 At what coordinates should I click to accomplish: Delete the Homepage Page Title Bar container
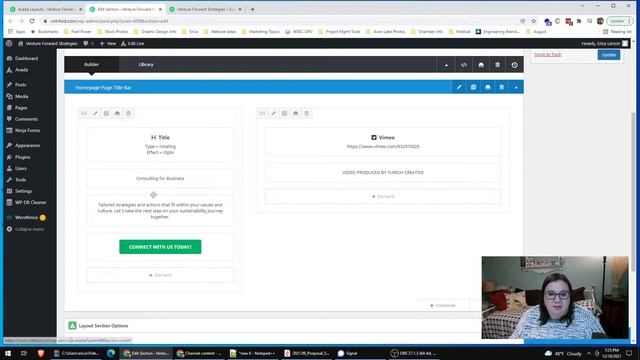click(502, 87)
